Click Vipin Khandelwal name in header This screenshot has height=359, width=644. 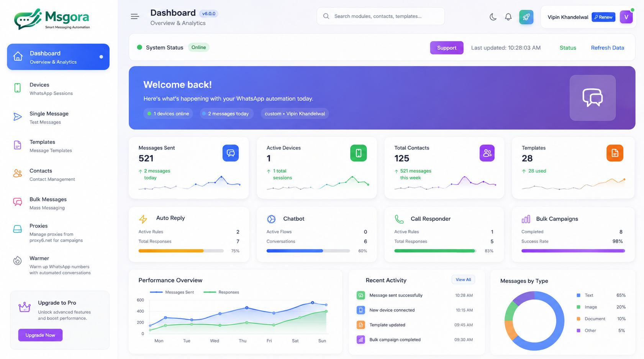point(568,17)
